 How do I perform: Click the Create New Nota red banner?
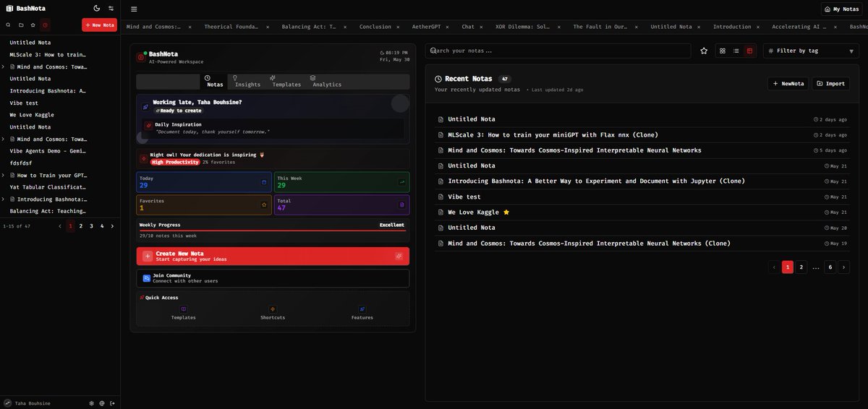273,256
